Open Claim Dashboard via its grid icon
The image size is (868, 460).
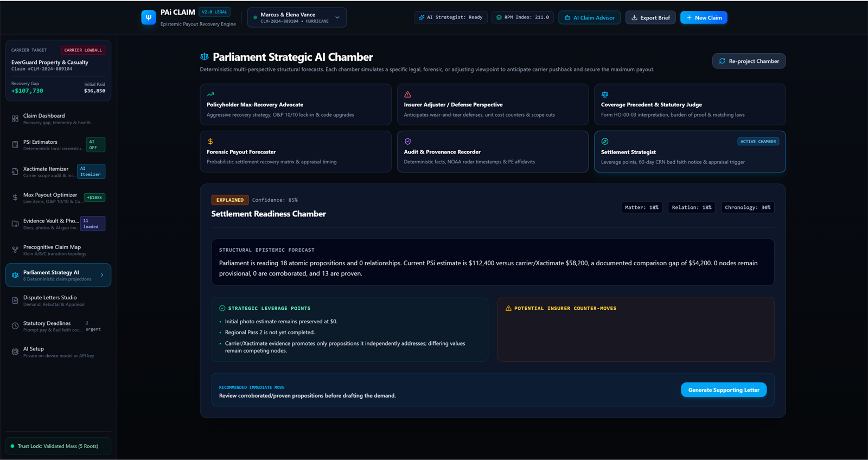(15, 119)
